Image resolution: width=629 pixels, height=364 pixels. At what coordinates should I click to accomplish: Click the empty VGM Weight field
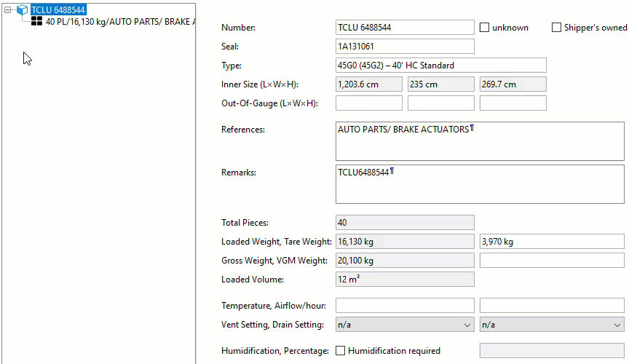pyautogui.click(x=551, y=261)
